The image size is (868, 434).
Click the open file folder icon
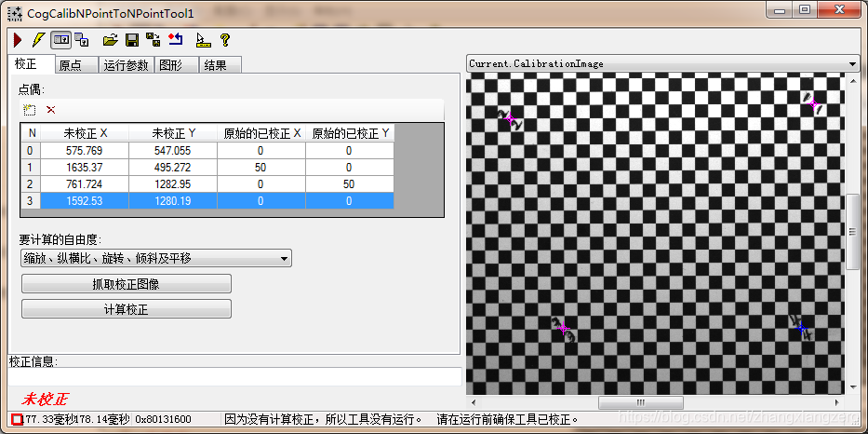pyautogui.click(x=111, y=40)
